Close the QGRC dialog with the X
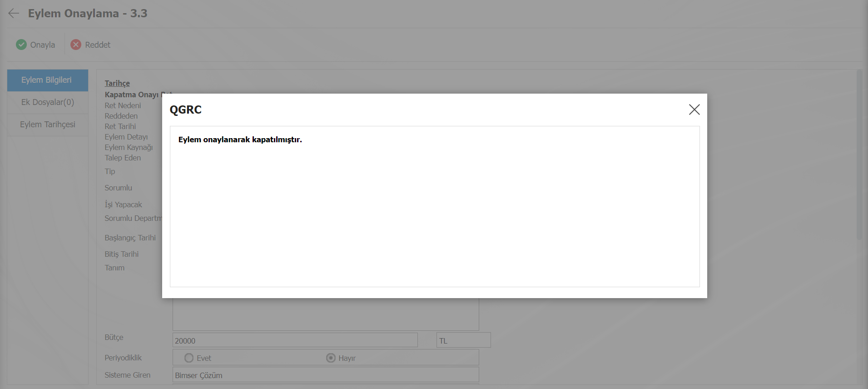 point(694,110)
